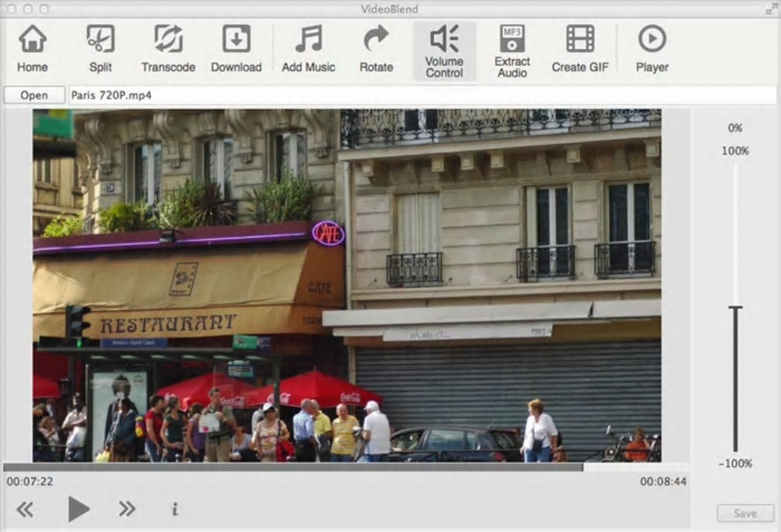Click the 00:07:22 current time label
The width and height of the screenshot is (781, 532).
(30, 481)
